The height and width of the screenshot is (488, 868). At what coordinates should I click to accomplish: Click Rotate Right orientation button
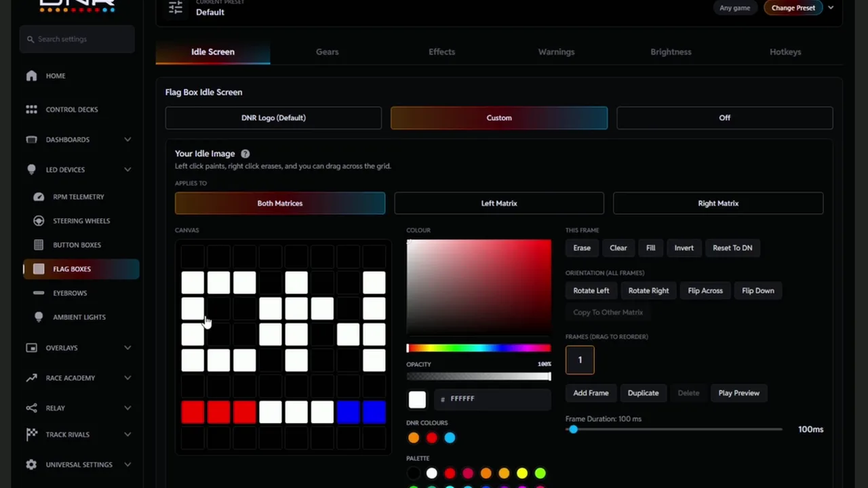(648, 291)
